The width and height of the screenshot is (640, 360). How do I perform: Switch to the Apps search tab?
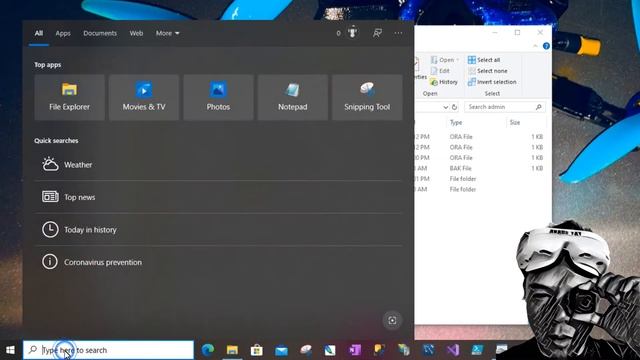click(x=63, y=33)
